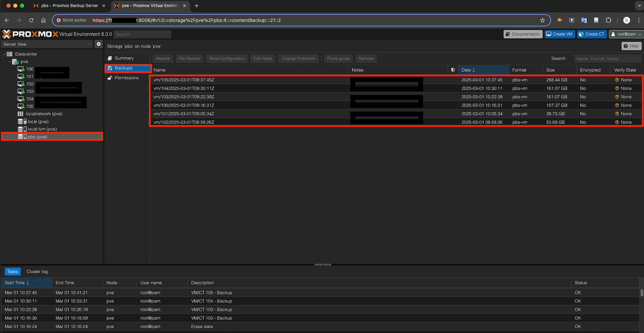Image resolution: width=644 pixels, height=333 pixels.
Task: Open the Permissions panel via lock icon
Action: pos(110,78)
